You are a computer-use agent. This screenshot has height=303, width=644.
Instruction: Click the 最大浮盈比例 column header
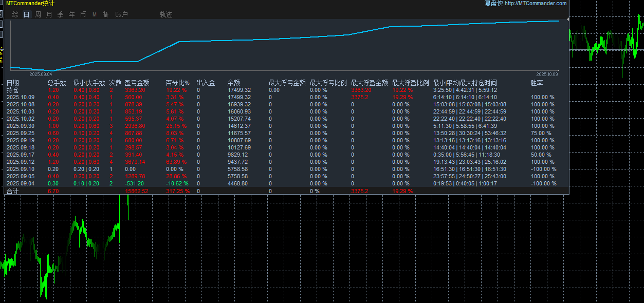click(x=411, y=83)
